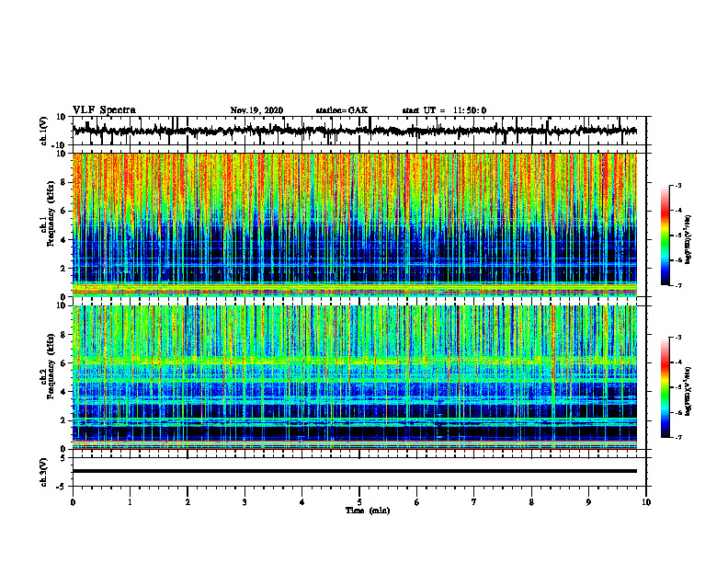The height and width of the screenshot is (563, 728).
Task: Click the "1" tick on the time axis
Action: coord(130,502)
